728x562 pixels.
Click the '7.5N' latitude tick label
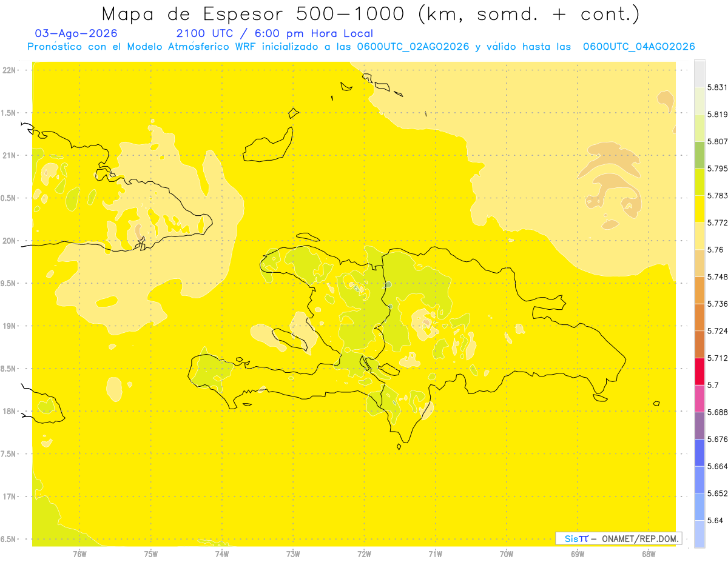point(8,454)
